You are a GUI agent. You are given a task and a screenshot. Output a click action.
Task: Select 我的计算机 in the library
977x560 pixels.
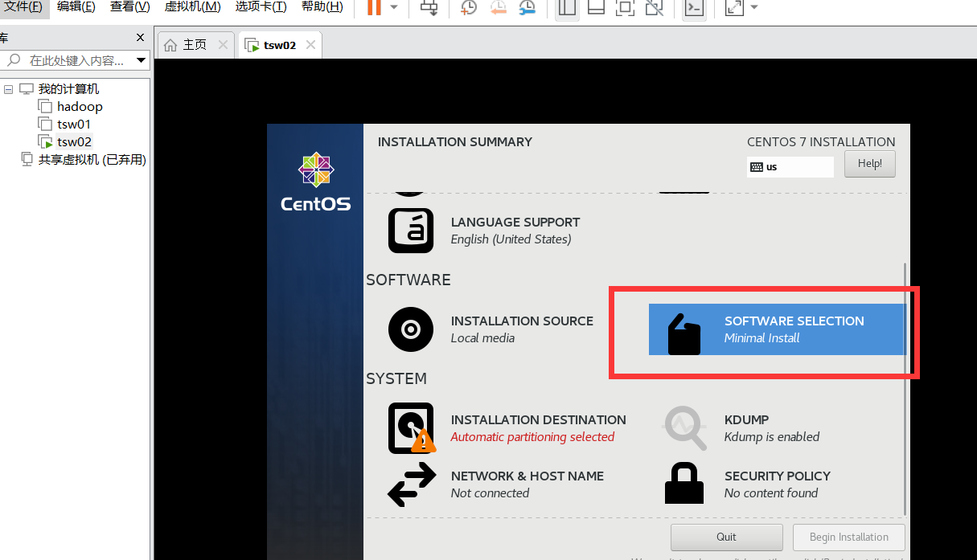pyautogui.click(x=68, y=89)
